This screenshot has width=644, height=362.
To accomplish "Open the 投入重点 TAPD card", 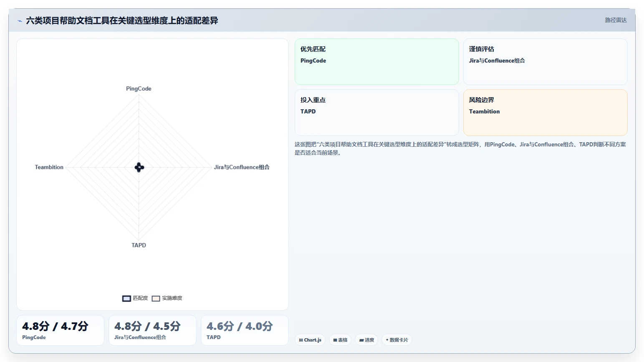I will (377, 113).
